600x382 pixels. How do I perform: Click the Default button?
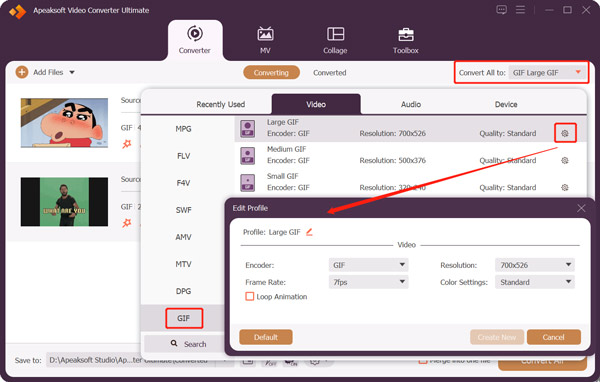(266, 337)
